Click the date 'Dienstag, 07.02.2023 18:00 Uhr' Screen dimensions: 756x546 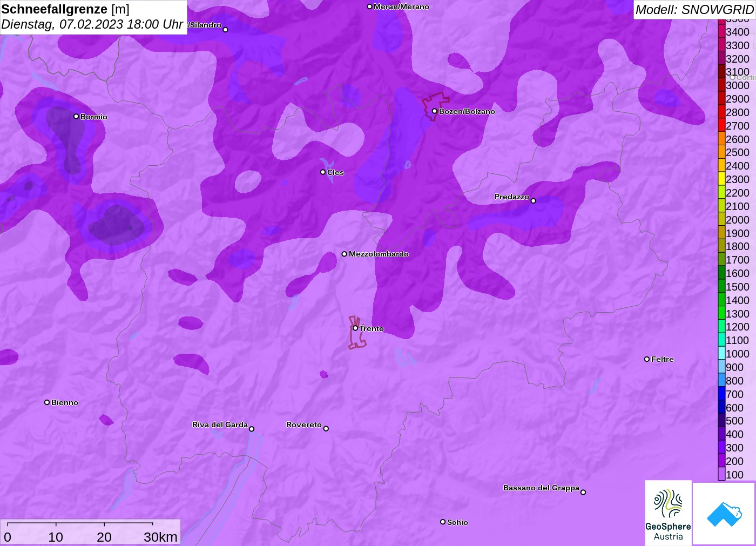92,24
